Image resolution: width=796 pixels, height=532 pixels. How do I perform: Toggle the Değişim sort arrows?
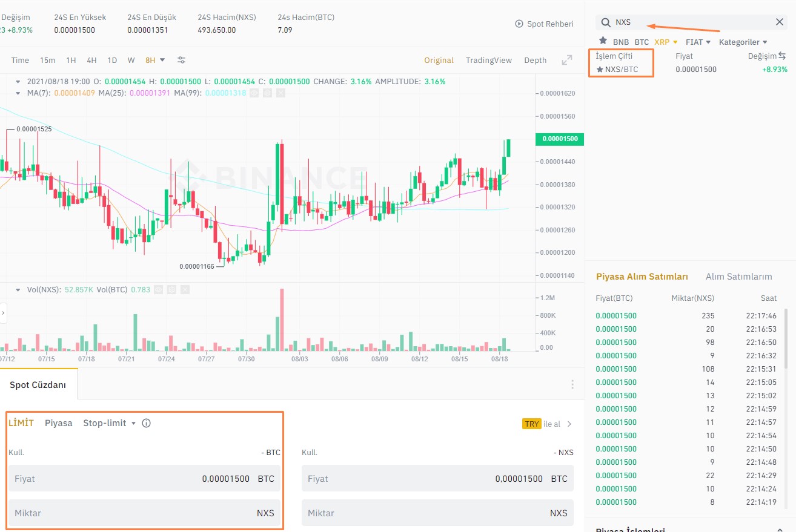tap(783, 56)
